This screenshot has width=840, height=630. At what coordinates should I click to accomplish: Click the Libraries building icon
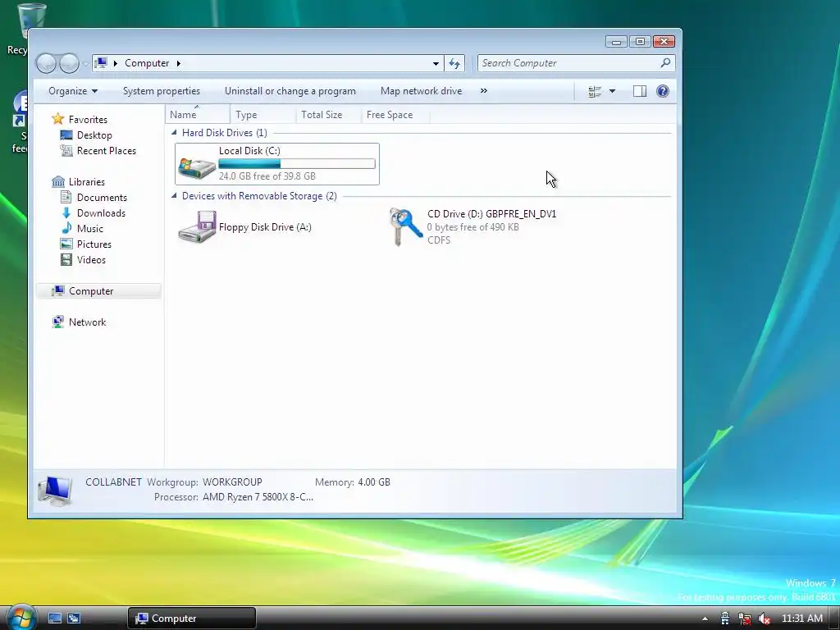point(58,181)
